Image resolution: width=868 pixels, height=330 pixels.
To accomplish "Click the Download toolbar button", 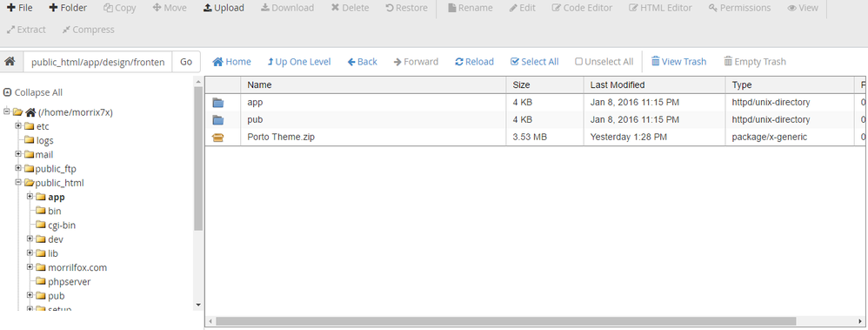I will pos(287,8).
